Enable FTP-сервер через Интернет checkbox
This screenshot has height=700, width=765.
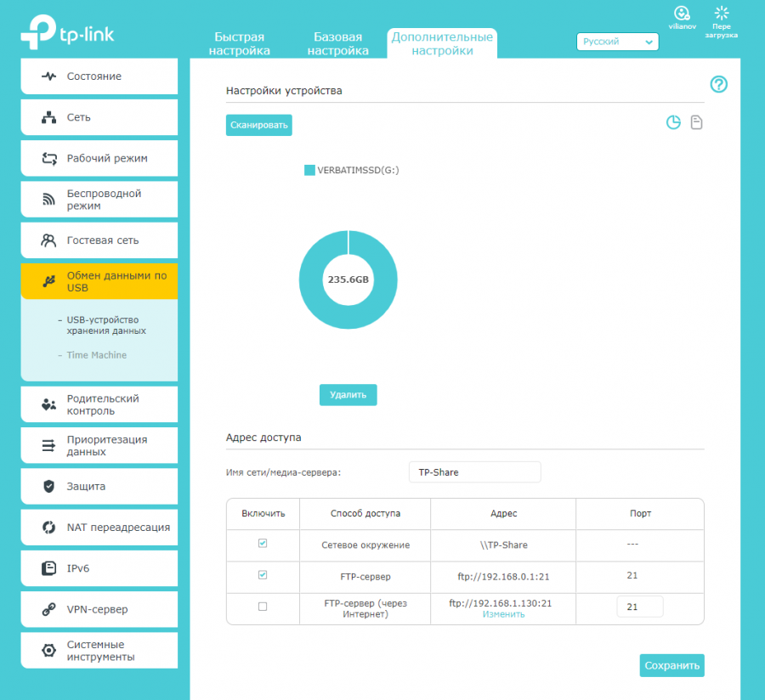[263, 607]
